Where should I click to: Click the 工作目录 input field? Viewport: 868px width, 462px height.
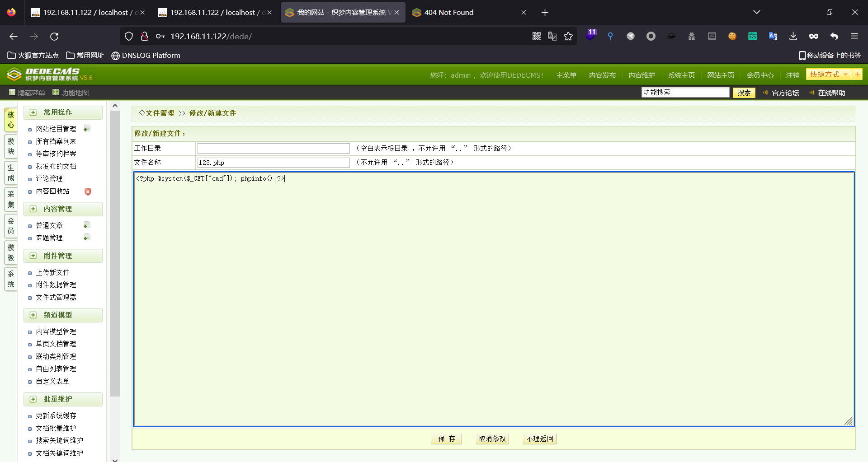pos(274,149)
